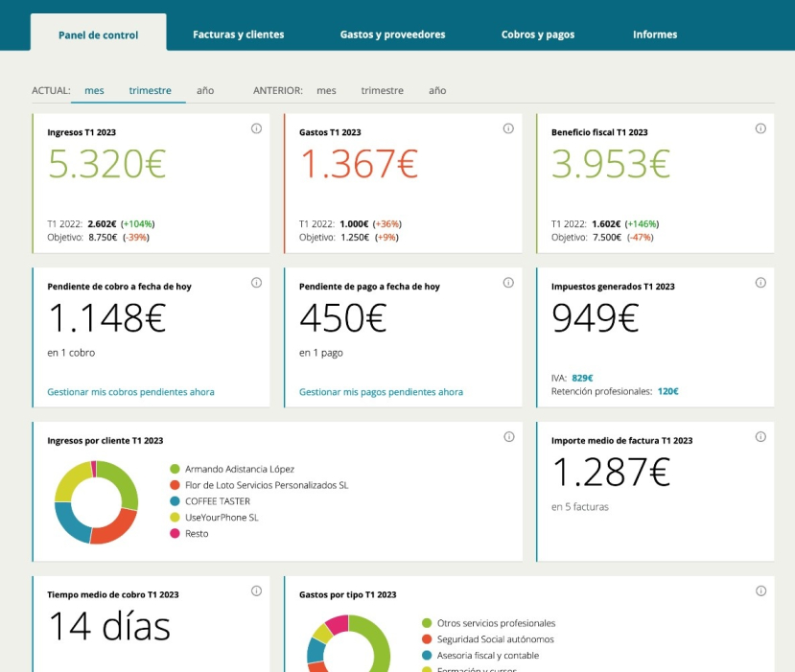Open Gestionar mis pagos pendientes ahora
The height and width of the screenshot is (672, 795).
(x=383, y=392)
